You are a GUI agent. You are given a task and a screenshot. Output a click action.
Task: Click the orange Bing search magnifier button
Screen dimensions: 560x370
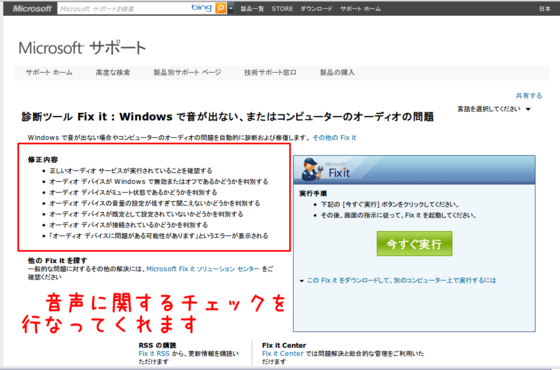pos(221,8)
